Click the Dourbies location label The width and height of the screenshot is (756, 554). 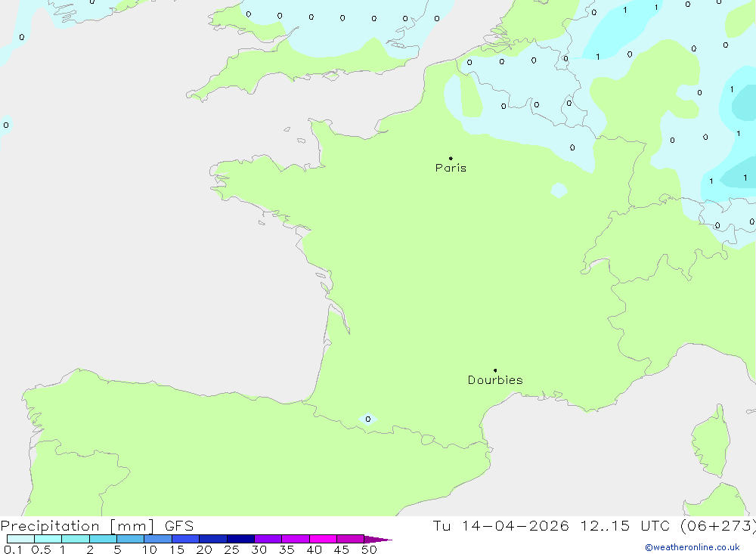point(495,380)
